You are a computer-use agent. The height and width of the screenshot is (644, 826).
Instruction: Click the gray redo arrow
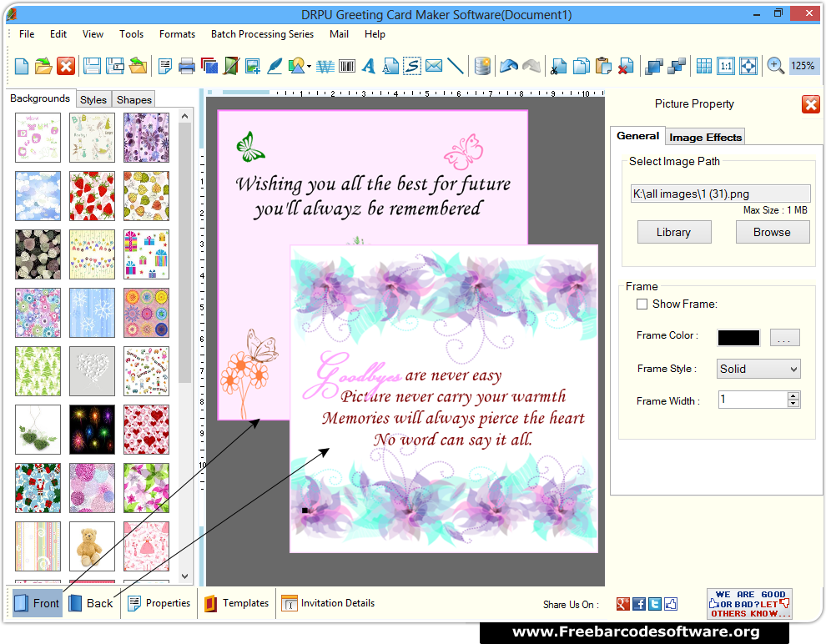pyautogui.click(x=531, y=67)
